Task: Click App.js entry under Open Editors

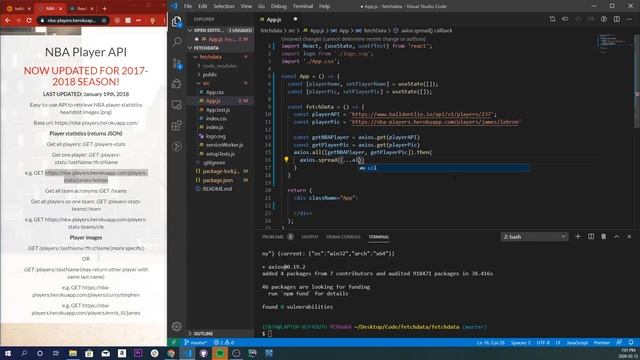Action: [x=220, y=39]
